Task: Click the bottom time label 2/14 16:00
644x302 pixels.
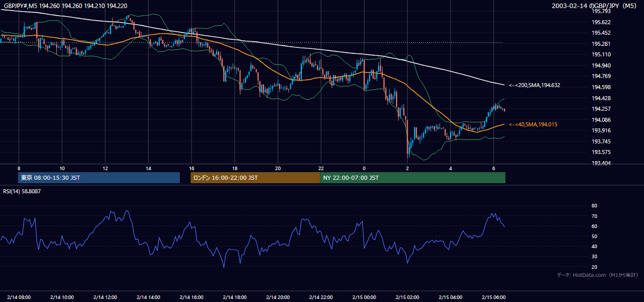Action: click(x=191, y=297)
